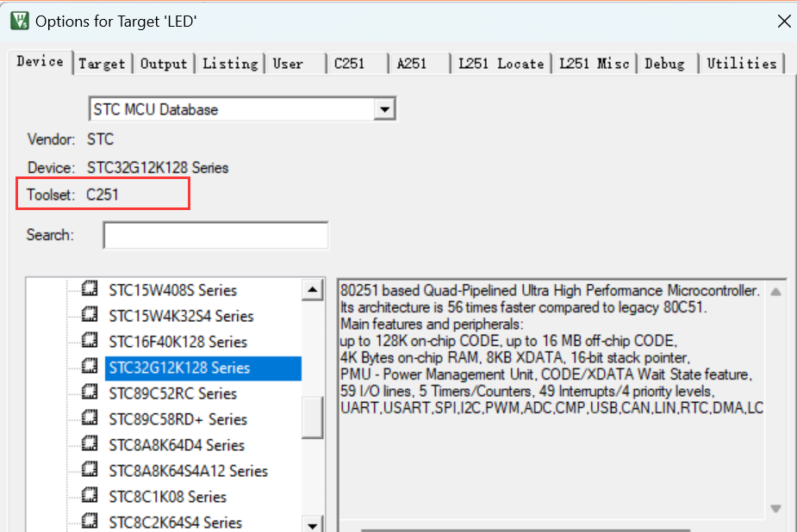Click the device list scrollbar thumb
Image resolution: width=797 pixels, height=532 pixels.
coord(313,418)
